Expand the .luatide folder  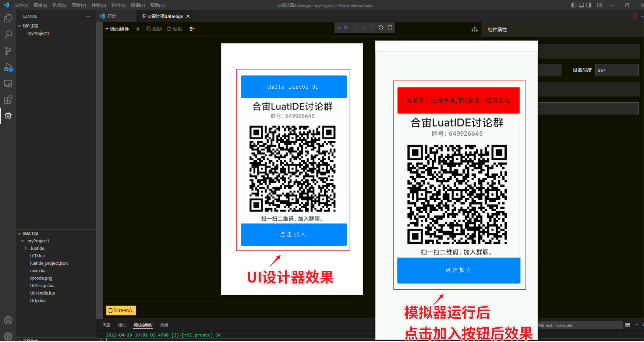pos(25,248)
